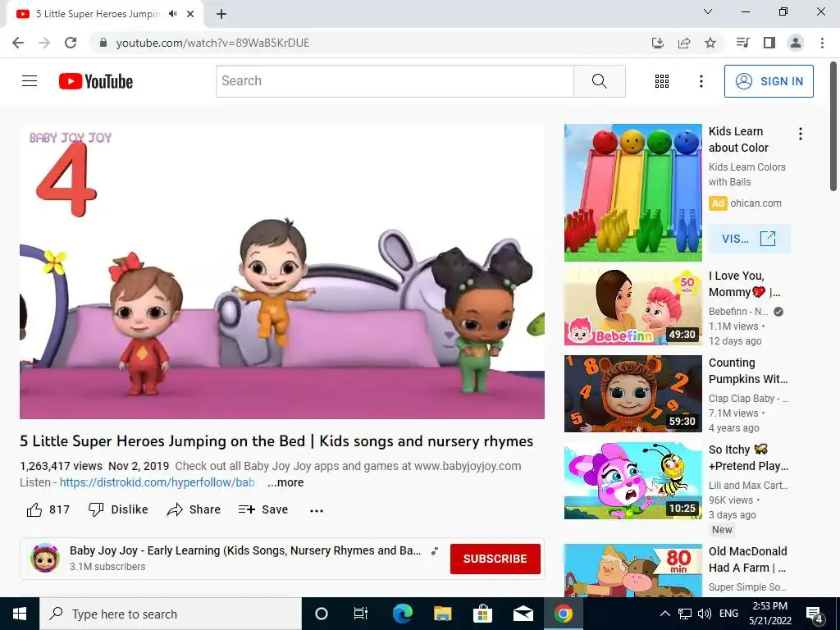Launch Microsoft Edge from taskbar
This screenshot has width=840, height=630.
point(402,614)
